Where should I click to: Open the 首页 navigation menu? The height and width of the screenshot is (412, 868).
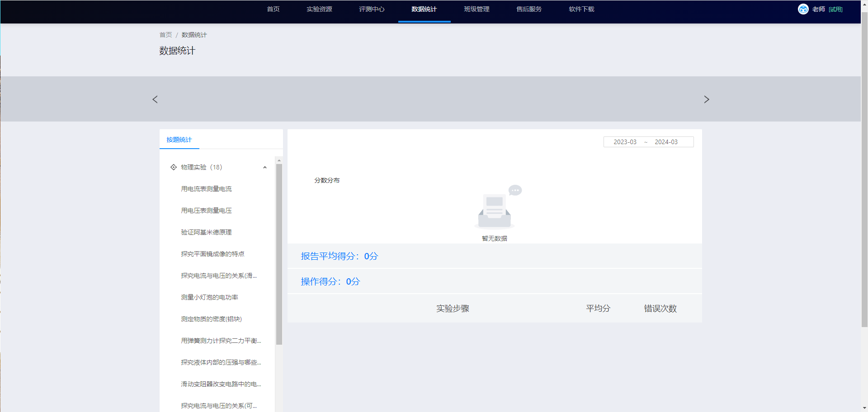point(273,9)
